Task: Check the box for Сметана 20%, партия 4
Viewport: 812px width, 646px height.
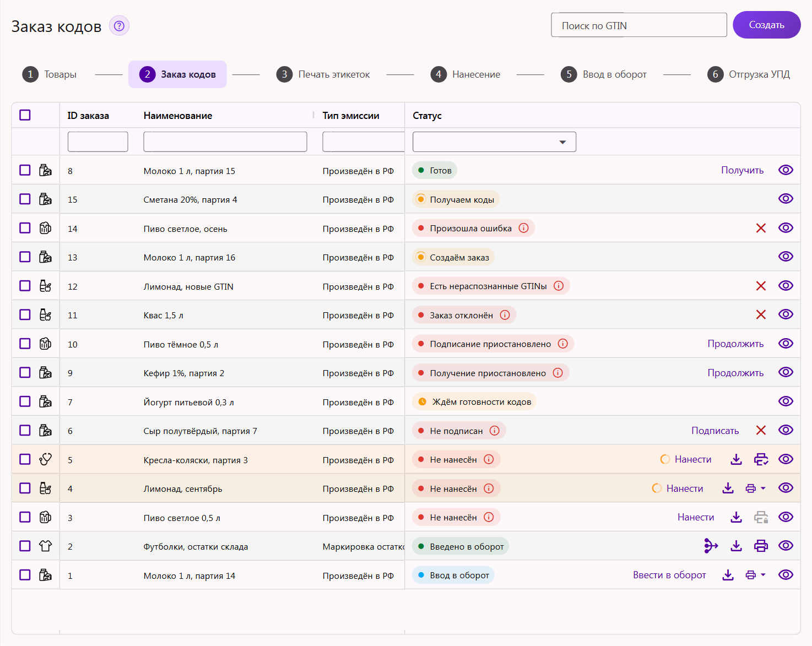Action: (25, 199)
